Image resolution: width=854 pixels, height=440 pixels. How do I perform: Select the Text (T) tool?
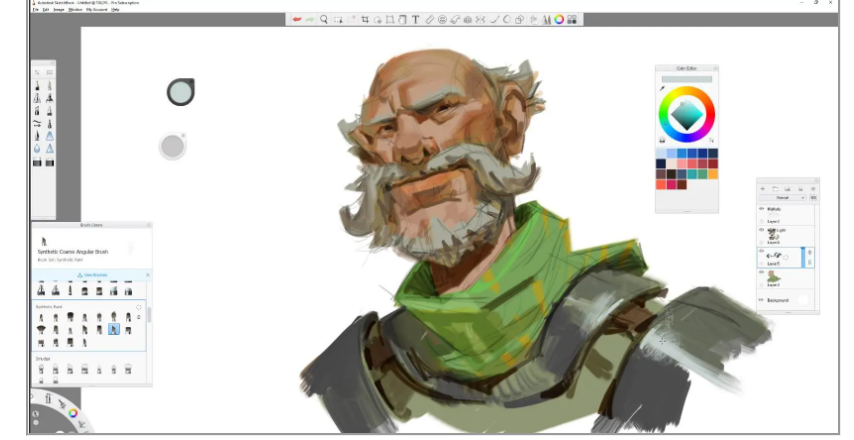point(416,20)
